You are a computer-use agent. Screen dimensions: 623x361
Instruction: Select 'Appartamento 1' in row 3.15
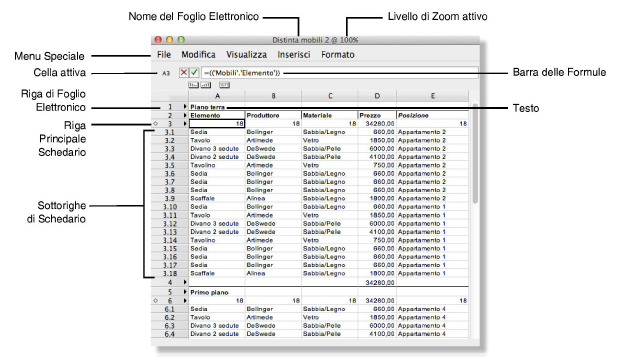(433, 249)
